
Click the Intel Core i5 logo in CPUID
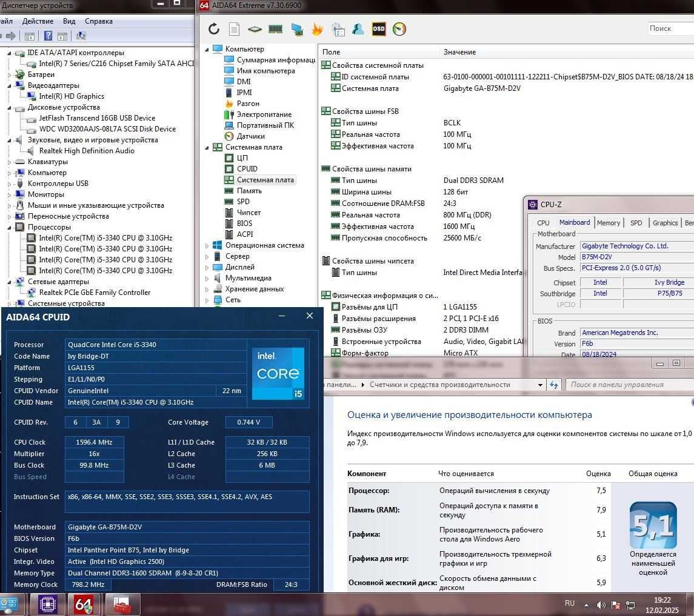tap(278, 374)
